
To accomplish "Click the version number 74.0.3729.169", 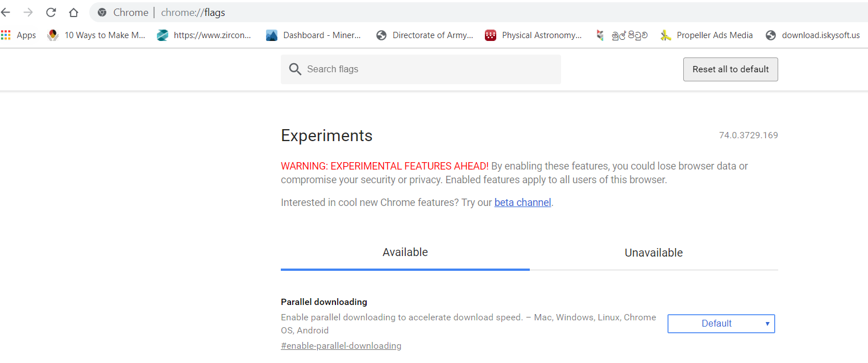I will (748, 135).
